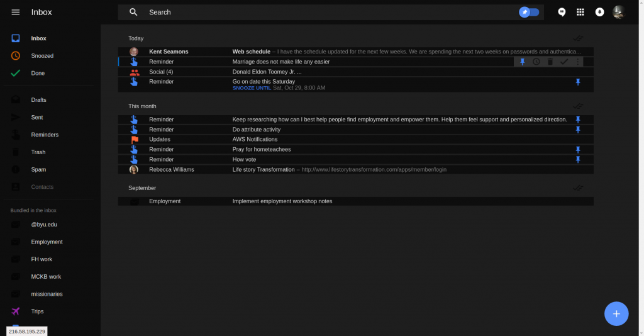The width and height of the screenshot is (644, 336).
Task: Click the Hangouts chat icon
Action: click(562, 13)
